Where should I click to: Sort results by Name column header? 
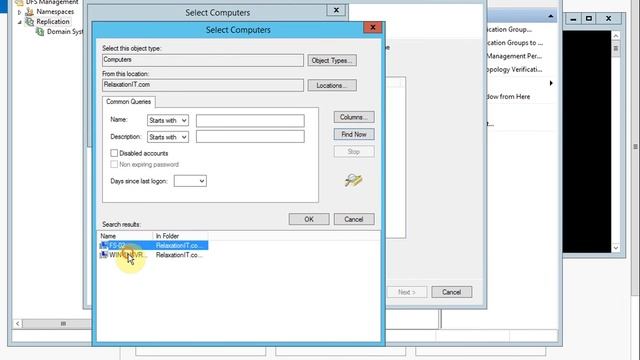coord(125,236)
